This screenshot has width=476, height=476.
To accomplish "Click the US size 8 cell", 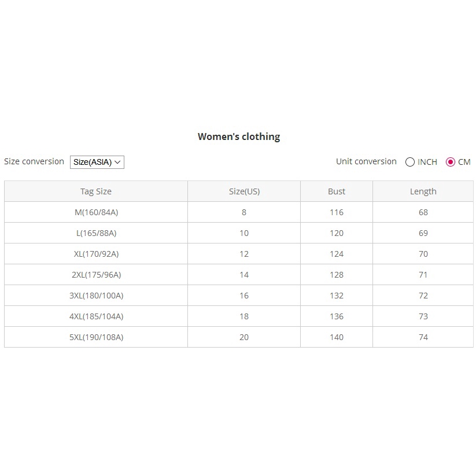I will (244, 212).
